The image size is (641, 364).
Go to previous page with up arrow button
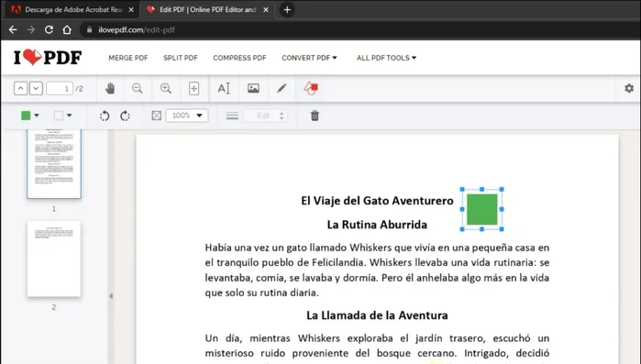pyautogui.click(x=20, y=88)
